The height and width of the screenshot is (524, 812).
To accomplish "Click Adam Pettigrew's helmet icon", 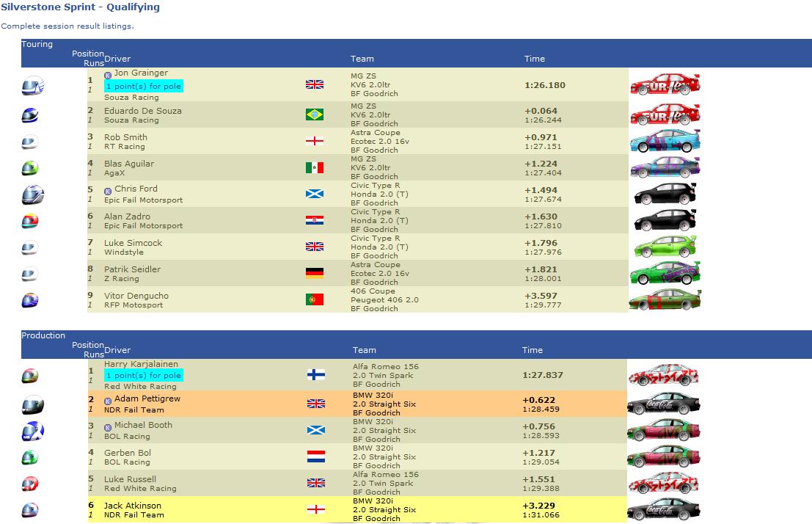I will coord(32,405).
